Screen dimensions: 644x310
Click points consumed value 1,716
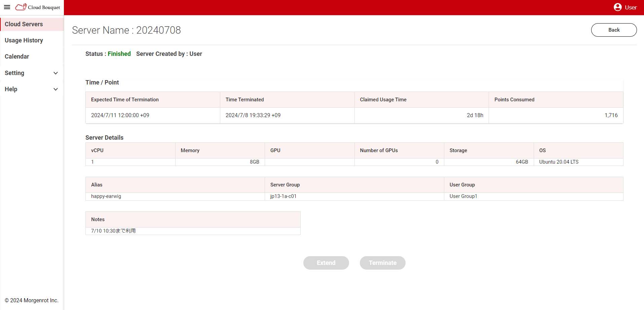[611, 115]
